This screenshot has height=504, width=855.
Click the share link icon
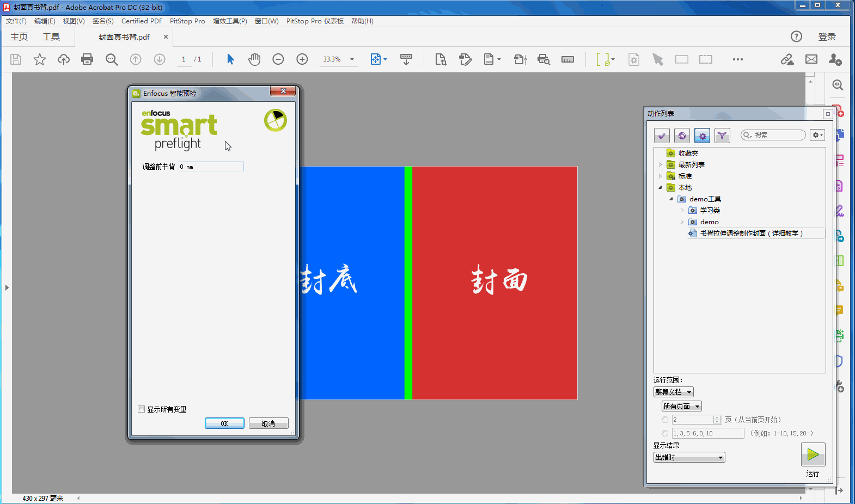click(x=787, y=59)
